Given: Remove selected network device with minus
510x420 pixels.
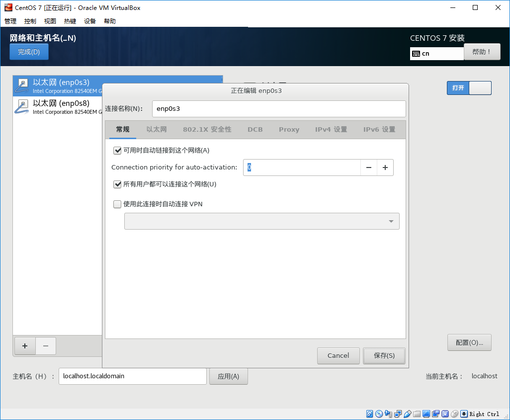Looking at the screenshot, I should click(46, 346).
